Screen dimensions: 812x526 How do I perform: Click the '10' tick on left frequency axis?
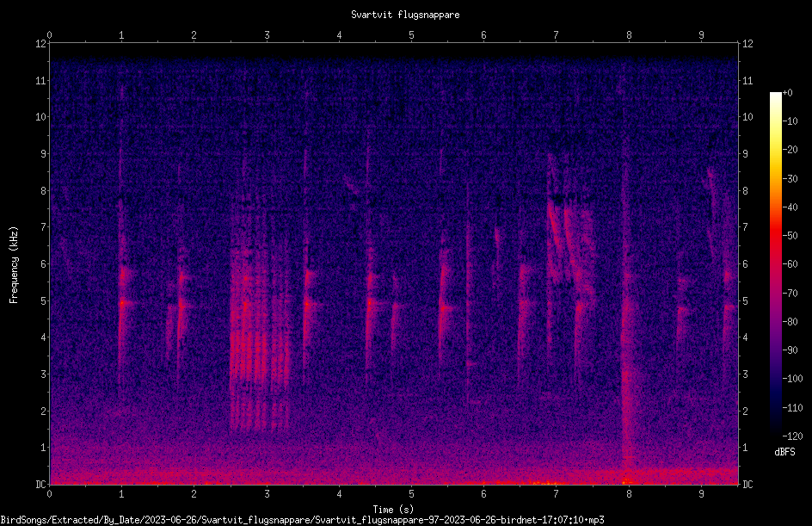tap(40, 117)
